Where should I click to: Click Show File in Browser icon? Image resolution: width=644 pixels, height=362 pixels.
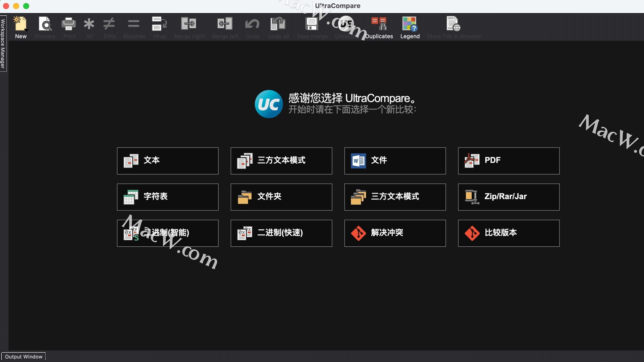point(453,24)
